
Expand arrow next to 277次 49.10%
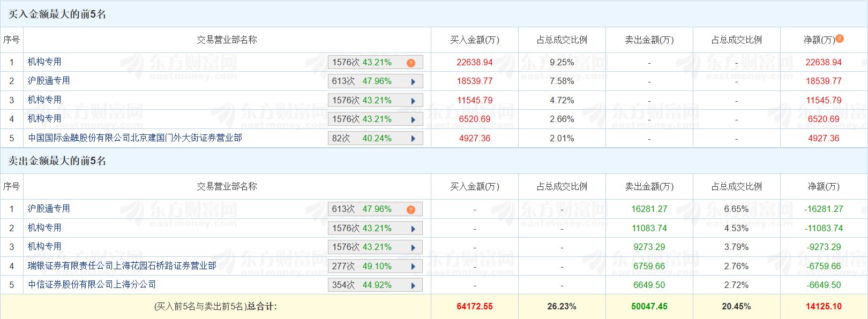413,267
